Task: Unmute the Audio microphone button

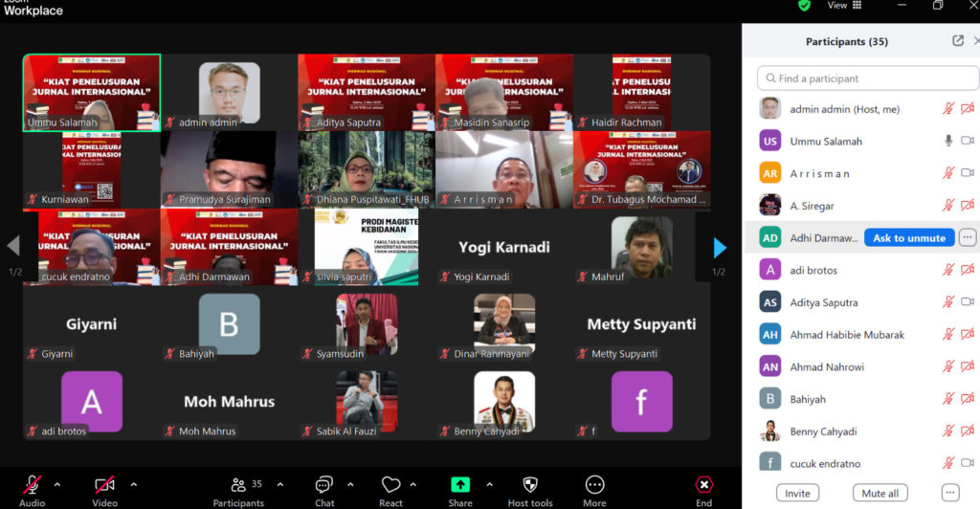Action: (x=32, y=491)
